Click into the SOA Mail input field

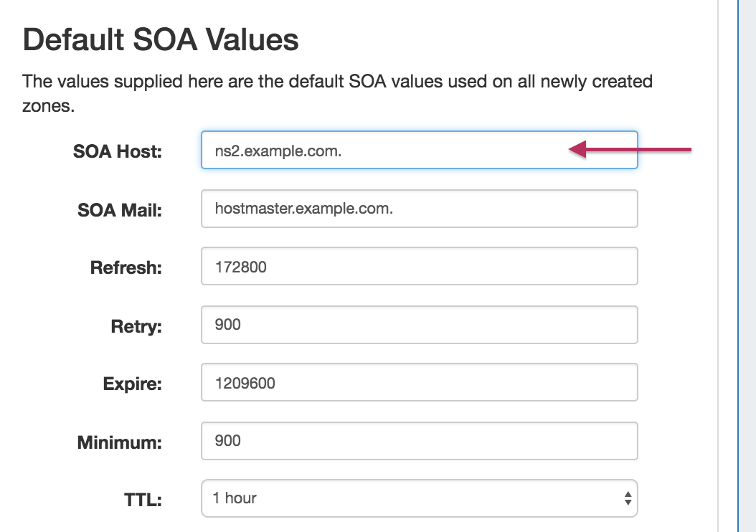[420, 209]
